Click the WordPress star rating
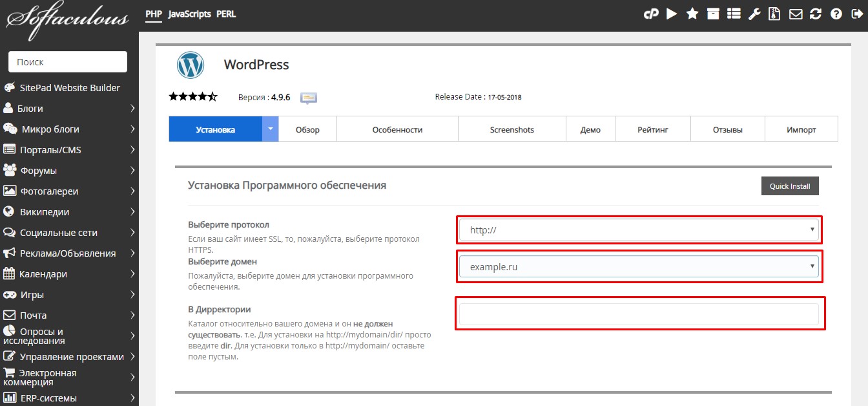The width and height of the screenshot is (868, 406). point(193,97)
